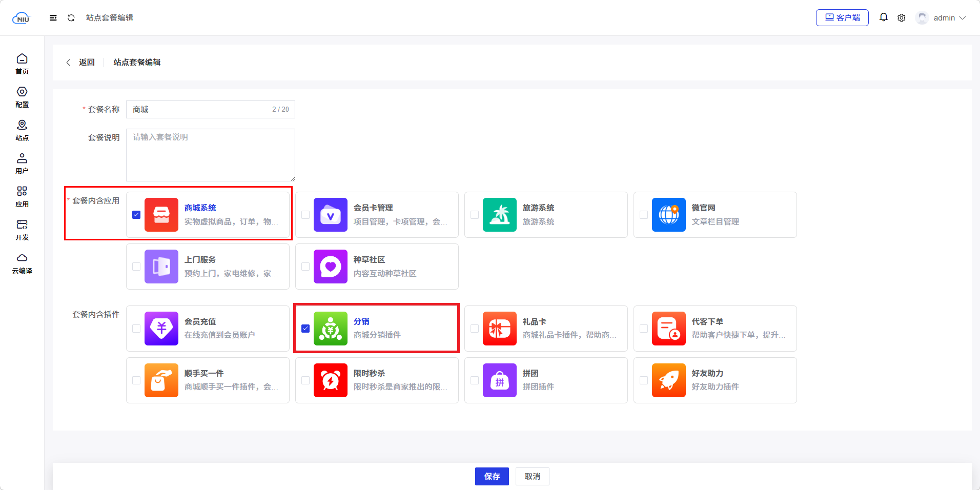
Task: Open the 客户端 button in header
Action: [842, 18]
